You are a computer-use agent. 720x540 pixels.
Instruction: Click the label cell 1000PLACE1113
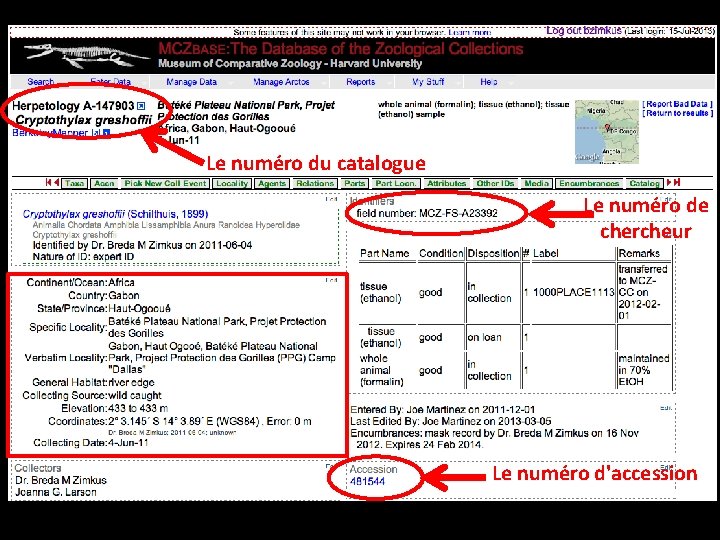(574, 292)
